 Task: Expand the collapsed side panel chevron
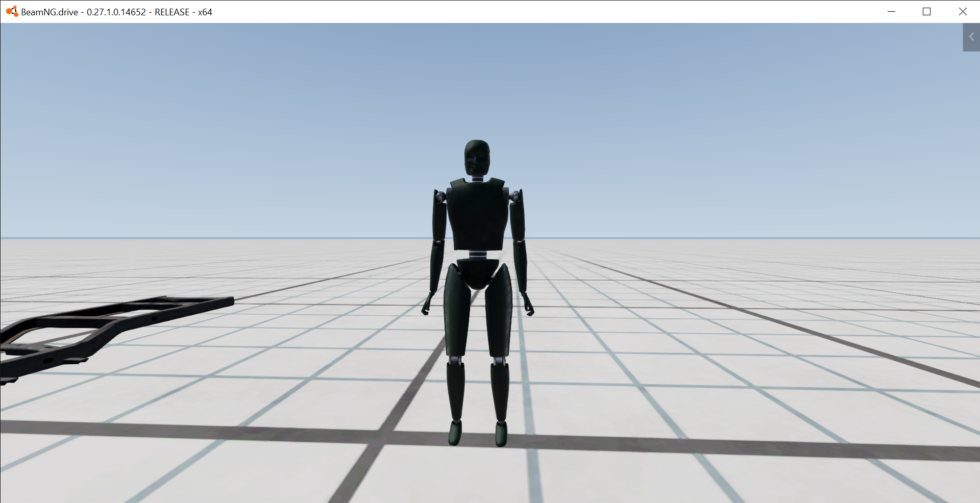pos(971,37)
